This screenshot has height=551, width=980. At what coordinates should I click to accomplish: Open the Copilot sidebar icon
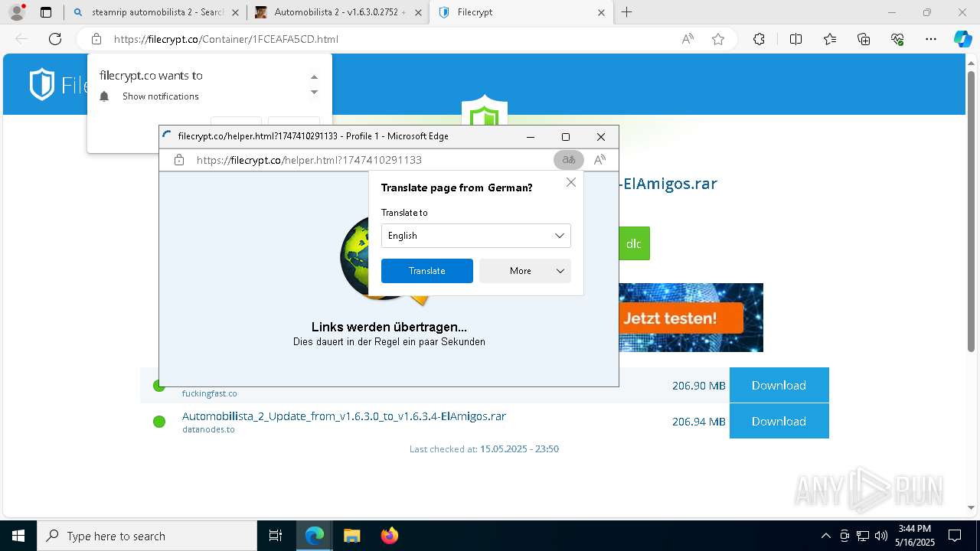tap(962, 39)
